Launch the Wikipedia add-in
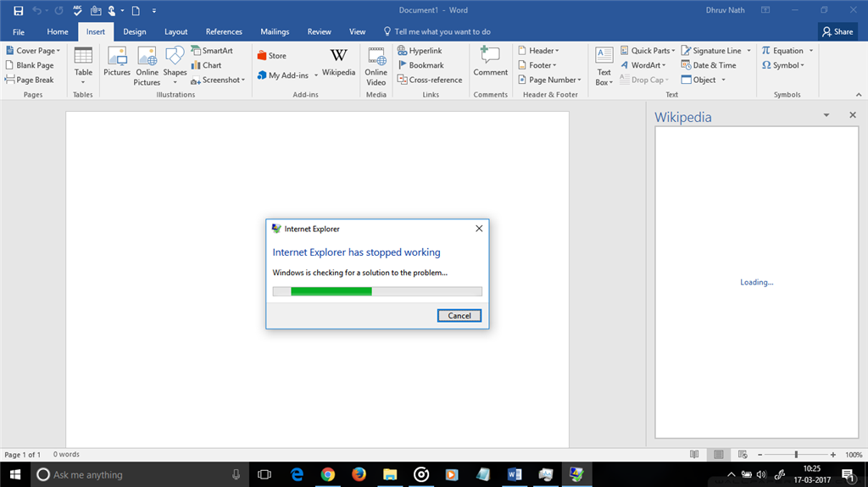 338,63
